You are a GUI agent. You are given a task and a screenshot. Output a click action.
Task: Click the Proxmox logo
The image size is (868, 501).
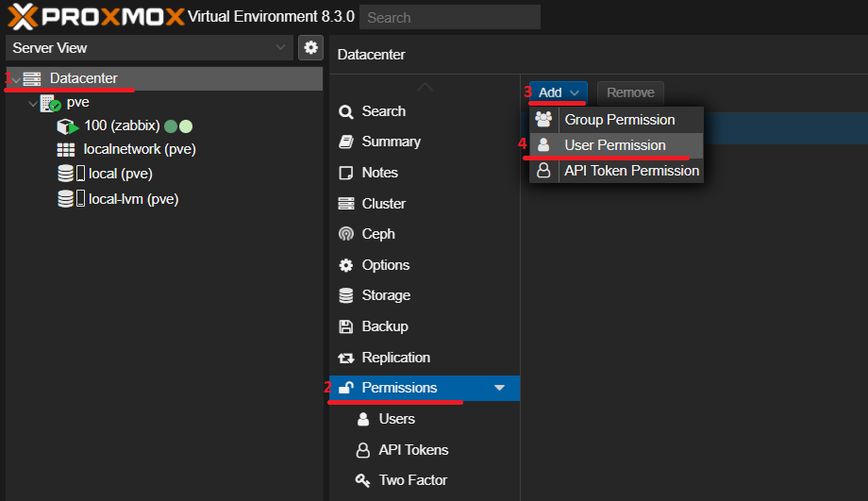coord(96,17)
